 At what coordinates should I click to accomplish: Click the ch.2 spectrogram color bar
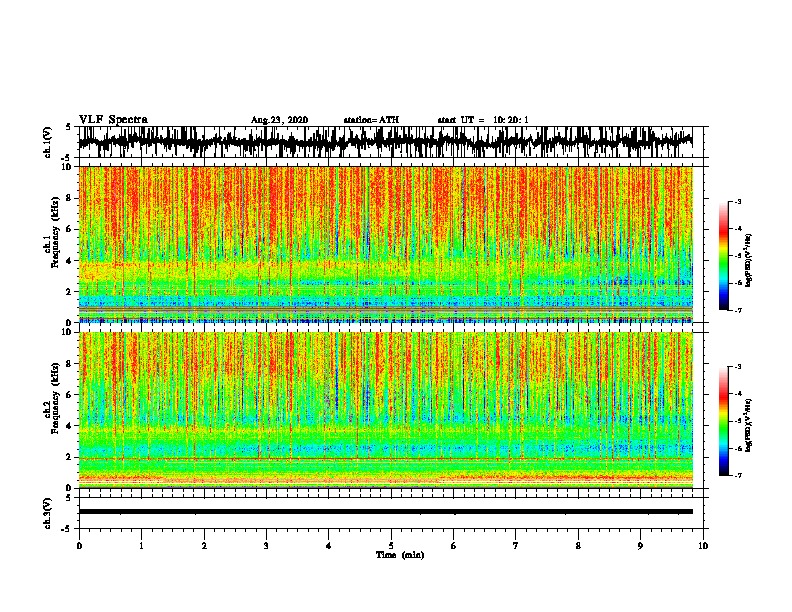click(723, 421)
